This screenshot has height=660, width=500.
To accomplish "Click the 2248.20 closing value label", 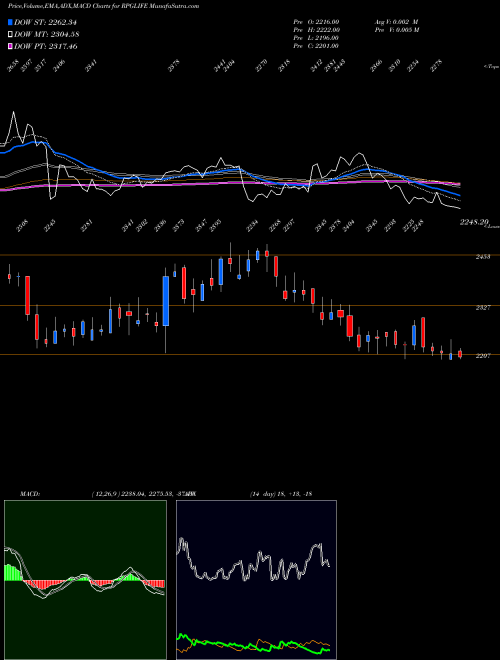I will pyautogui.click(x=474, y=222).
